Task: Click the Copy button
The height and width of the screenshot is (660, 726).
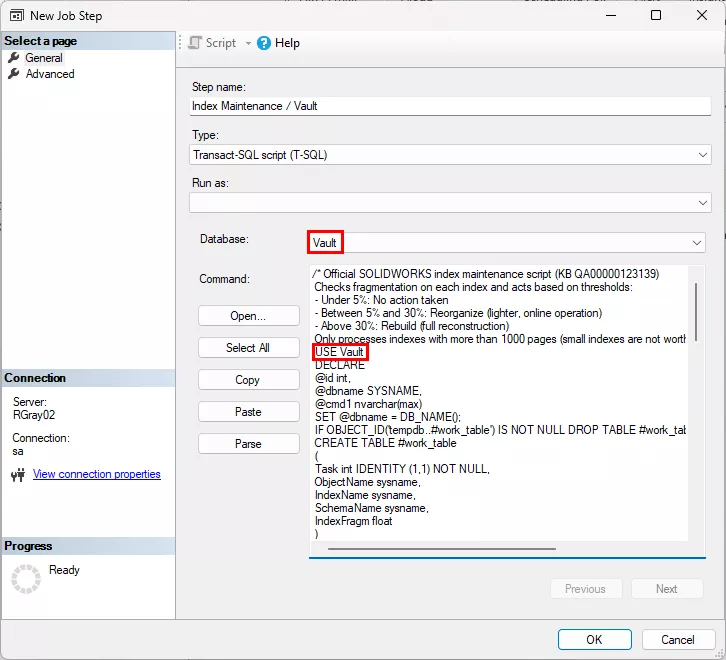Action: 249,380
